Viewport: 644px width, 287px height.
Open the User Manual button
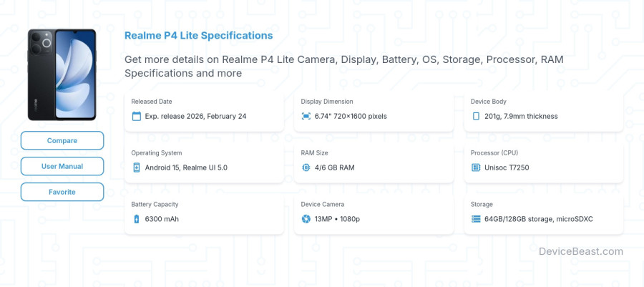click(x=62, y=166)
